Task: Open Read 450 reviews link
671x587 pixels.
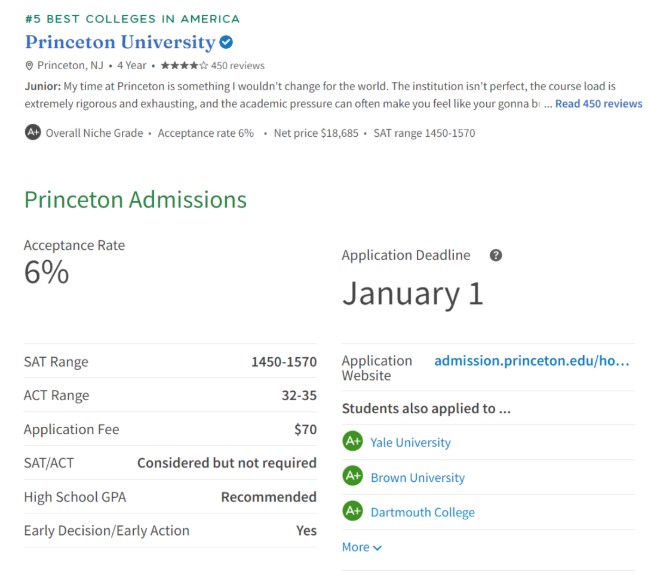Action: 599,104
